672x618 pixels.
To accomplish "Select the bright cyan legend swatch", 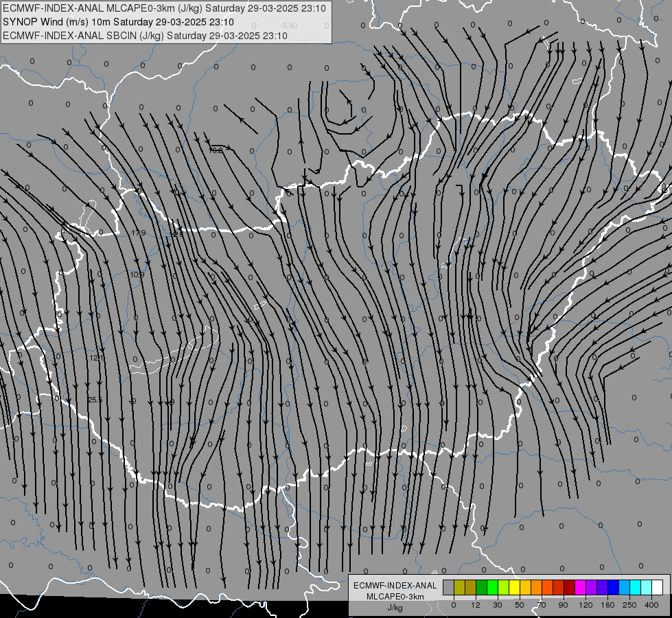I will coord(636,587).
